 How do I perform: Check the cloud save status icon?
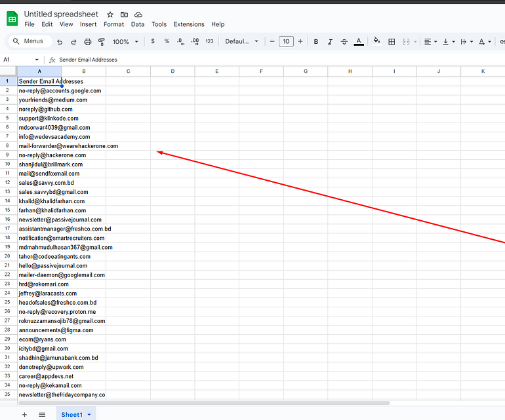138,14
